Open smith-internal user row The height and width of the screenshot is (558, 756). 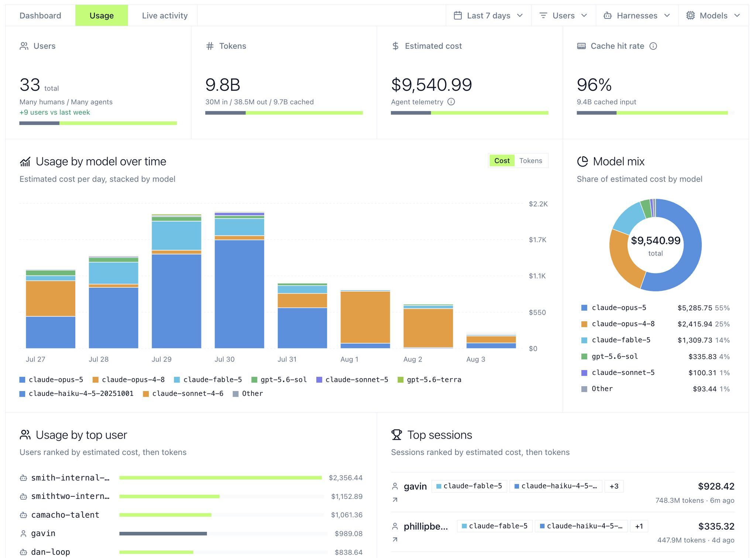click(x=191, y=478)
